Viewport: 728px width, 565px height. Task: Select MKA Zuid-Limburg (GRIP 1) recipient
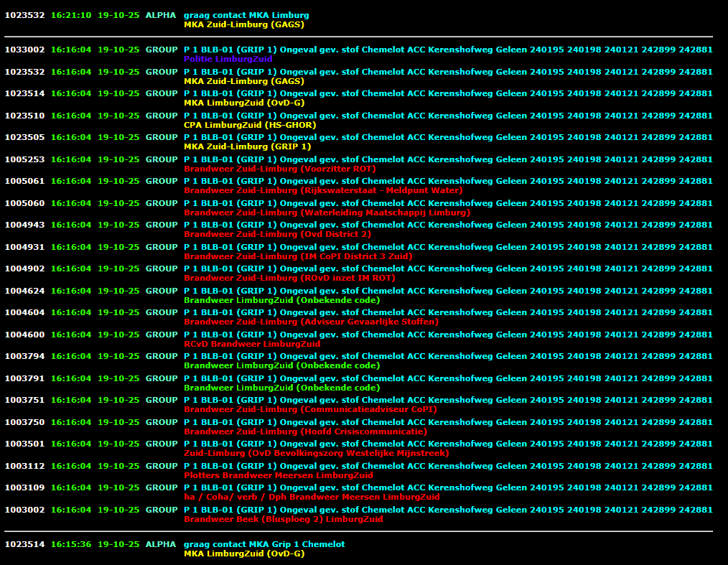coord(247,146)
